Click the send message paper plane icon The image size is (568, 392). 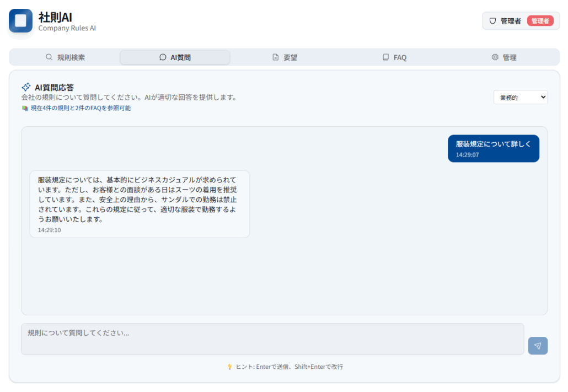pyautogui.click(x=537, y=346)
